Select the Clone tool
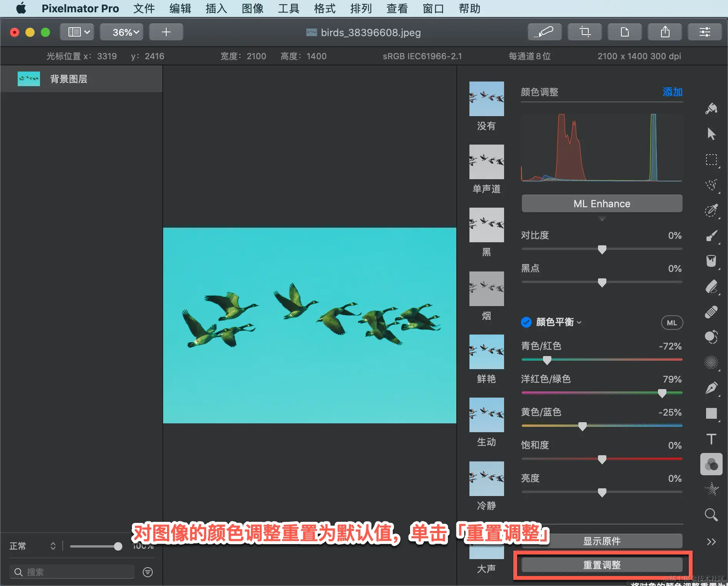The height and width of the screenshot is (586, 728). point(711,337)
